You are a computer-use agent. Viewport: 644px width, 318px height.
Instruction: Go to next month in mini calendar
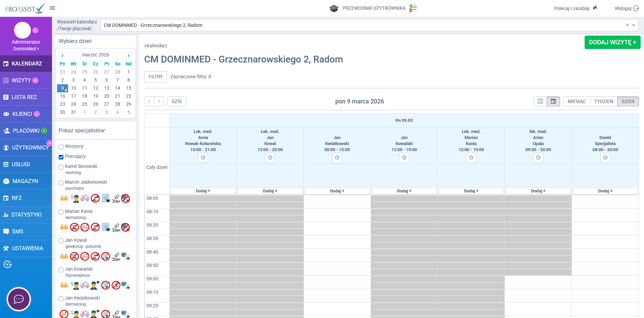(x=128, y=55)
